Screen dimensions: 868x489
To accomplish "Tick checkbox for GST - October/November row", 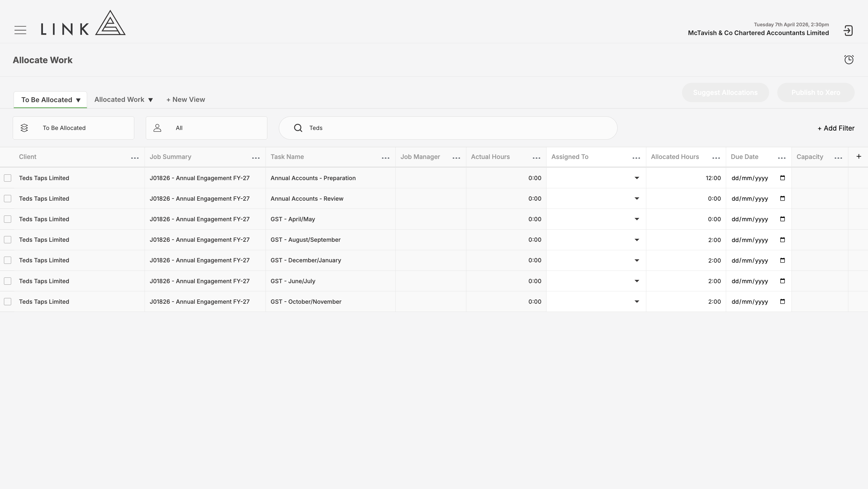I will tap(8, 301).
